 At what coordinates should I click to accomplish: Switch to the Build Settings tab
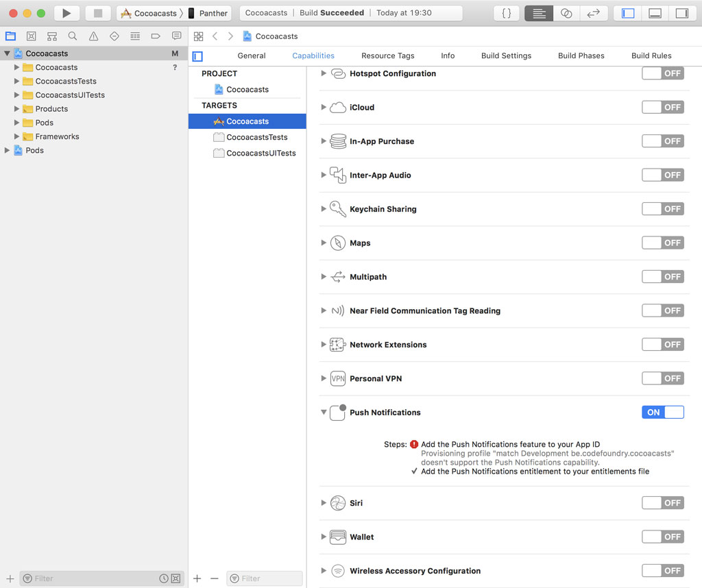[x=506, y=56]
